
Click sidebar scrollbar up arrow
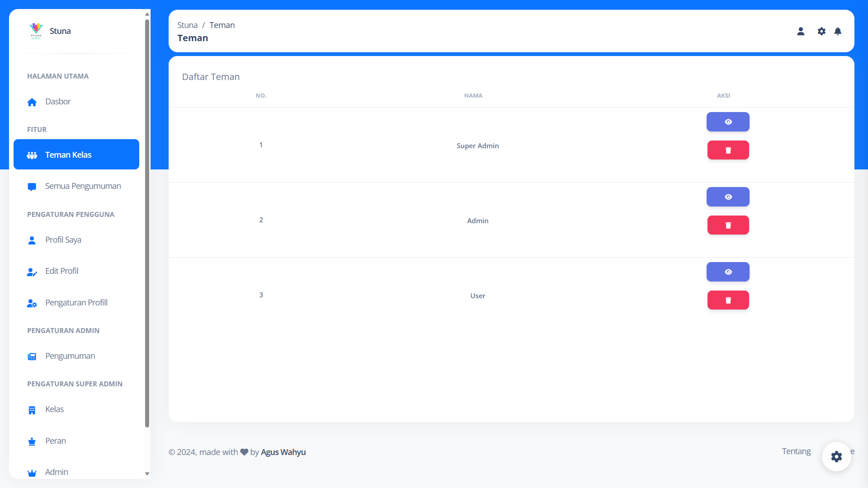tap(147, 14)
